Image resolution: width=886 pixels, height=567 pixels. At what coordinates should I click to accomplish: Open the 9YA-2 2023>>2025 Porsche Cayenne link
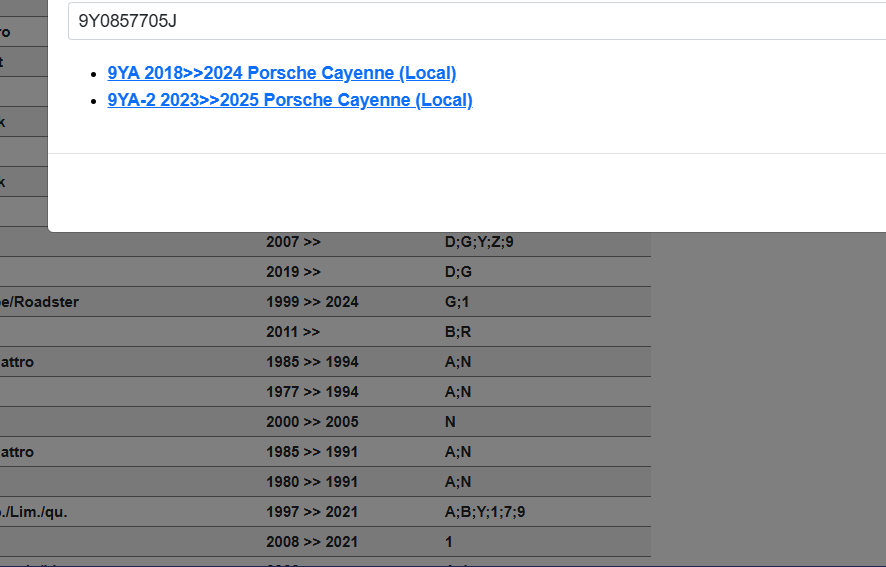[x=290, y=100]
